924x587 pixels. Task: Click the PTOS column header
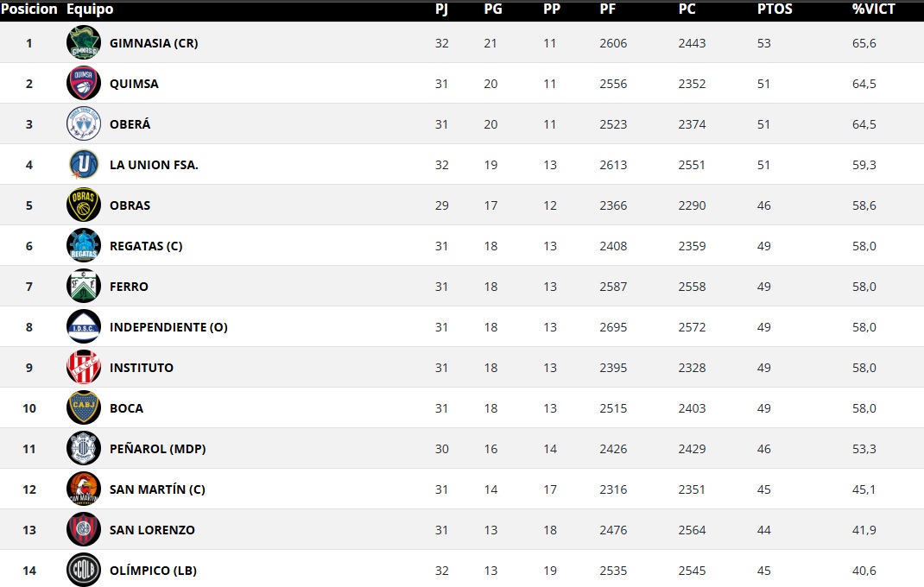[775, 9]
